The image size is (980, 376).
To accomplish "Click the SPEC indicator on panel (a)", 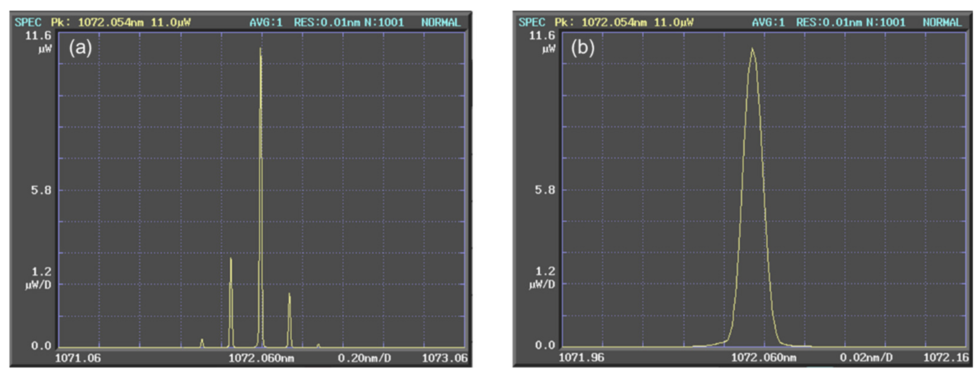I will [28, 22].
